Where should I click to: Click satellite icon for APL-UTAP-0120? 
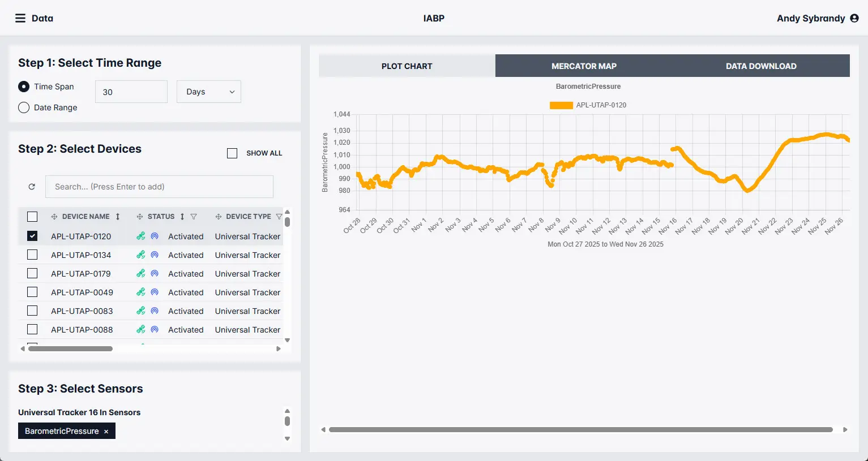(x=141, y=236)
